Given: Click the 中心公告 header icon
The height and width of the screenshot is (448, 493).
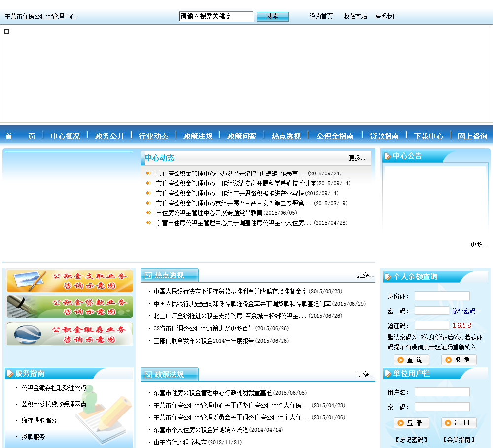Looking at the screenshot, I should pos(387,156).
